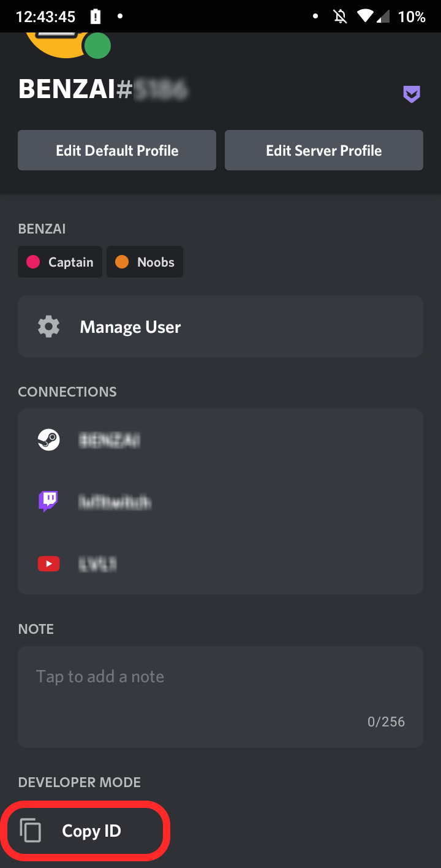Open the Twitch connection icon
Image resolution: width=441 pixels, height=868 pixels.
click(x=48, y=501)
